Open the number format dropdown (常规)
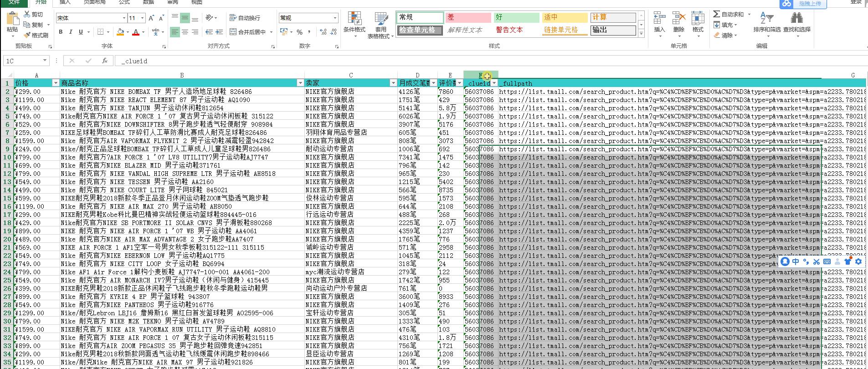This screenshot has height=369, width=868. [x=335, y=18]
